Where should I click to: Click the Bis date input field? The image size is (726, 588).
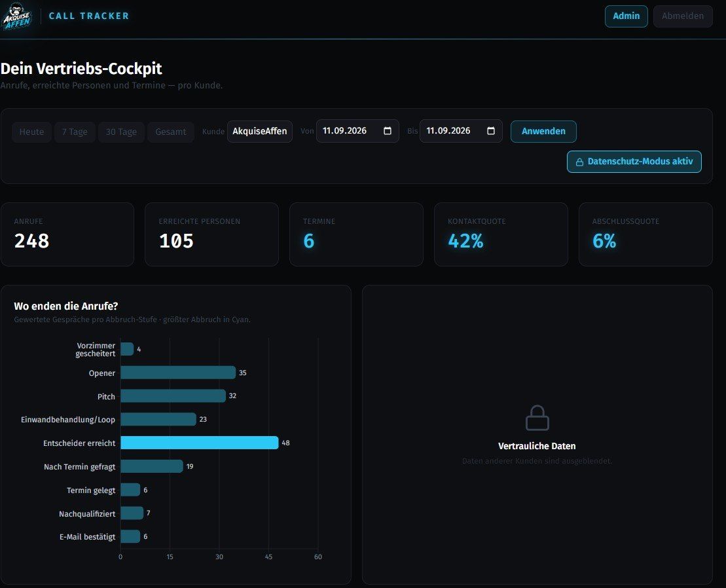(x=461, y=131)
